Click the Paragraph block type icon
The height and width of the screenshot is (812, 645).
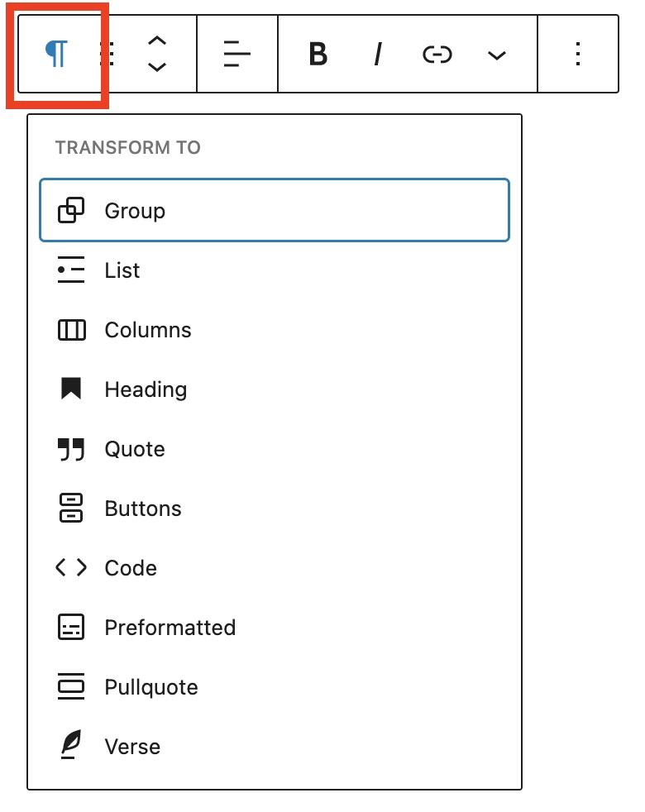pos(56,54)
